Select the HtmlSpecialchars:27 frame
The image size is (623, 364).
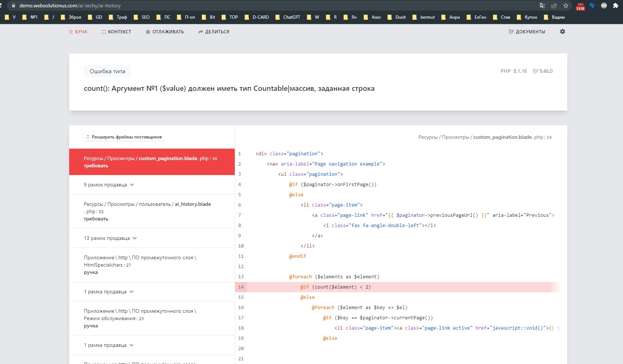(x=152, y=265)
